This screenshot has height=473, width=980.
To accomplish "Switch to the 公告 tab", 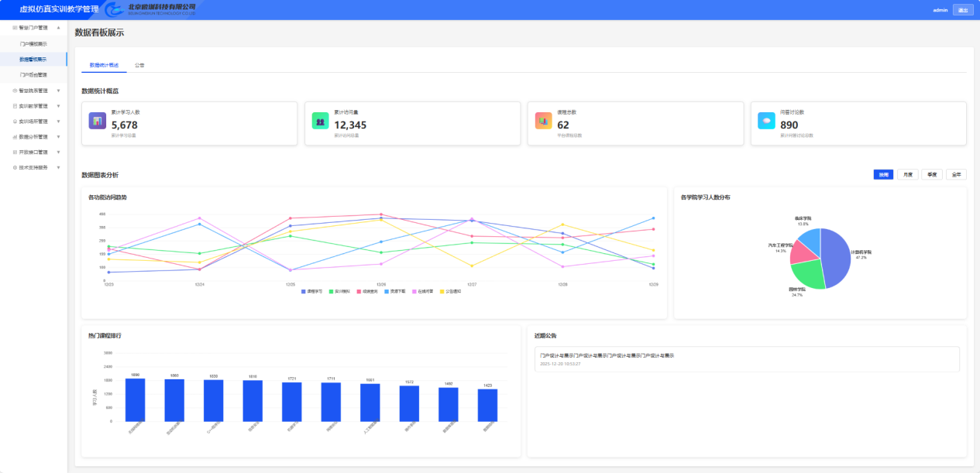I will coord(139,65).
